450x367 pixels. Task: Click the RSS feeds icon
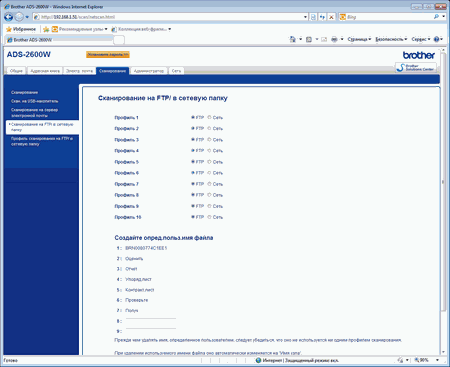point(309,39)
